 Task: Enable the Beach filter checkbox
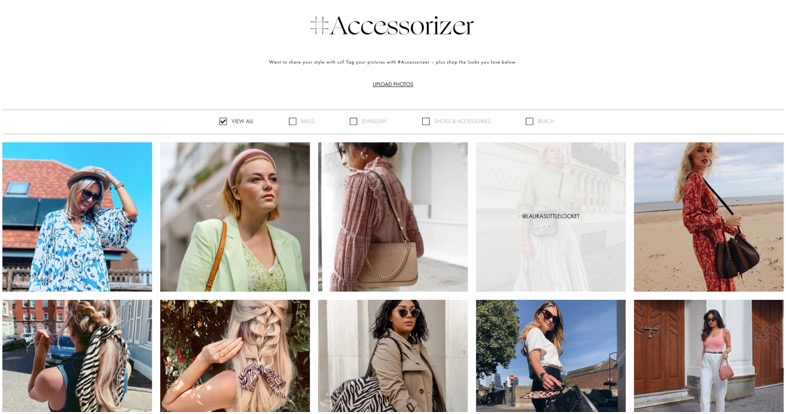[529, 121]
